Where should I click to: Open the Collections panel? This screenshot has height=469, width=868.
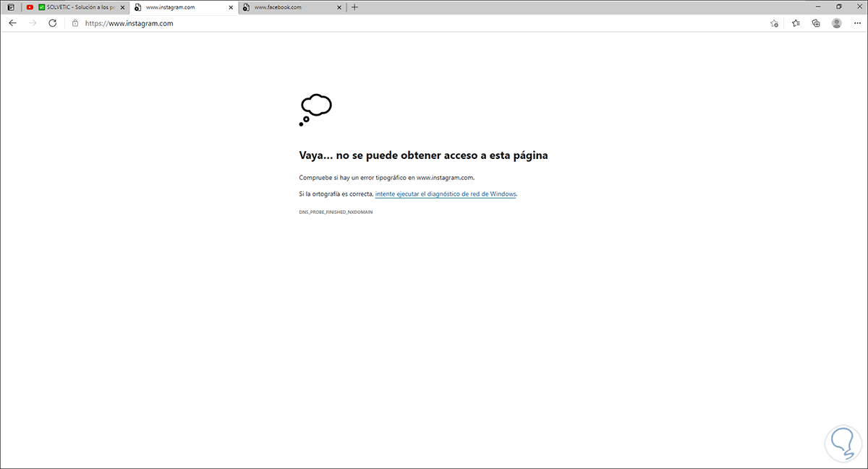click(x=816, y=23)
